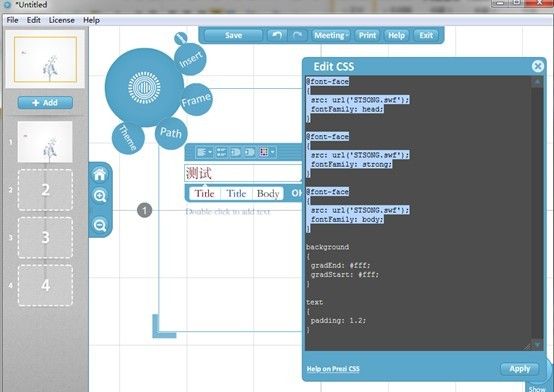This screenshot has width=554, height=392.
Task: Click the Home view icon
Action: point(100,174)
